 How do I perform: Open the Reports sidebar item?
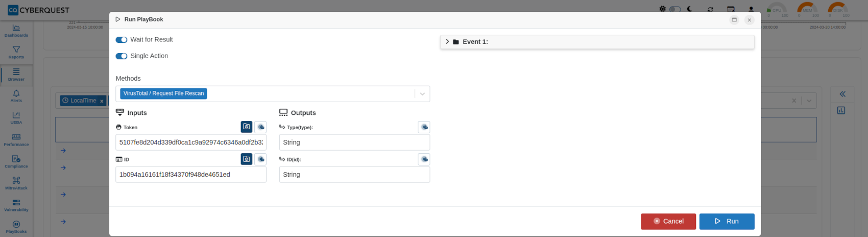pos(16,53)
